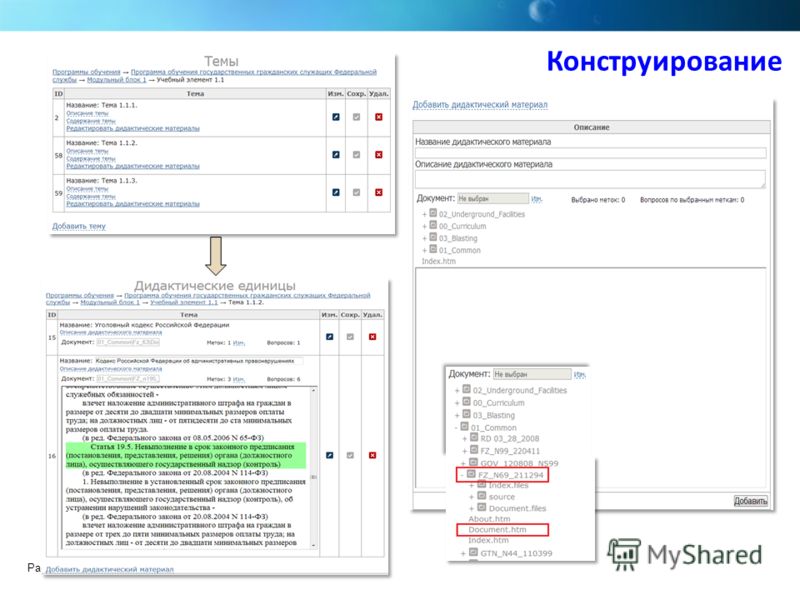
Task: Open Содержание темы link of Тема 1.1.3.
Action: click(x=91, y=196)
